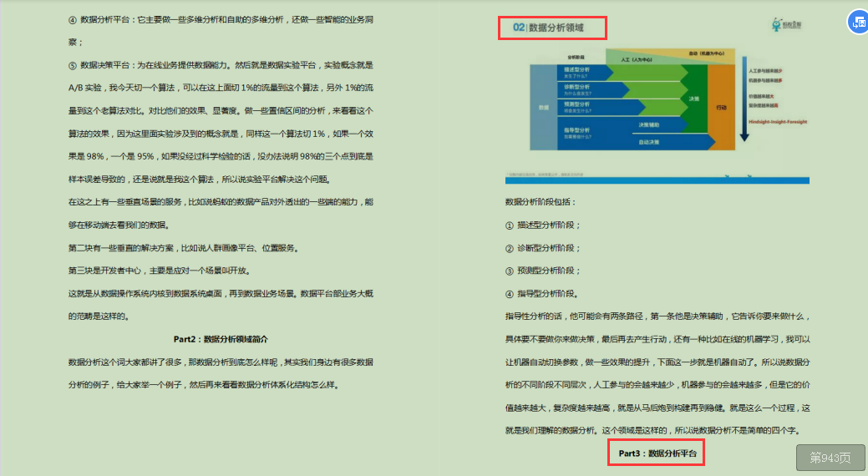
Task: Click the heading 'Part2:数据分析领域简介'
Action: [221, 339]
